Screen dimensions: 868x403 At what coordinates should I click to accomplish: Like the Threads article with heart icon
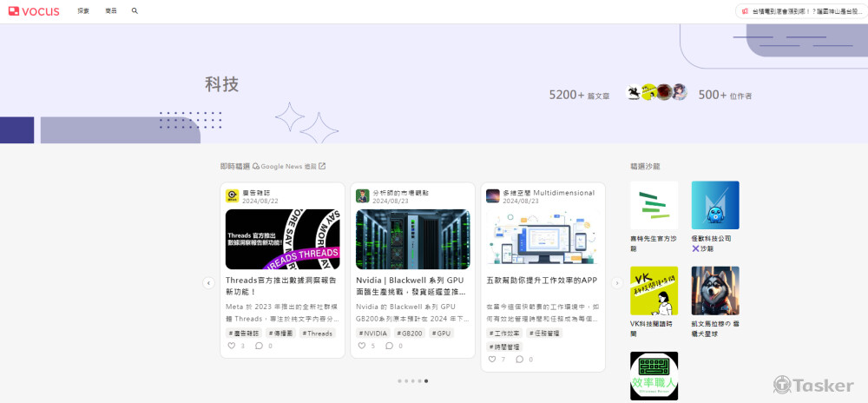pyautogui.click(x=232, y=346)
